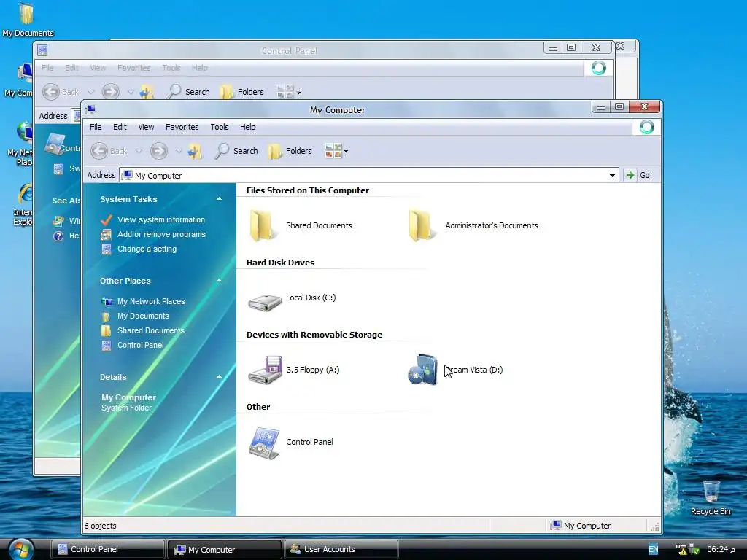This screenshot has height=560, width=747.
Task: Click the Windows Start orb
Action: [x=20, y=549]
